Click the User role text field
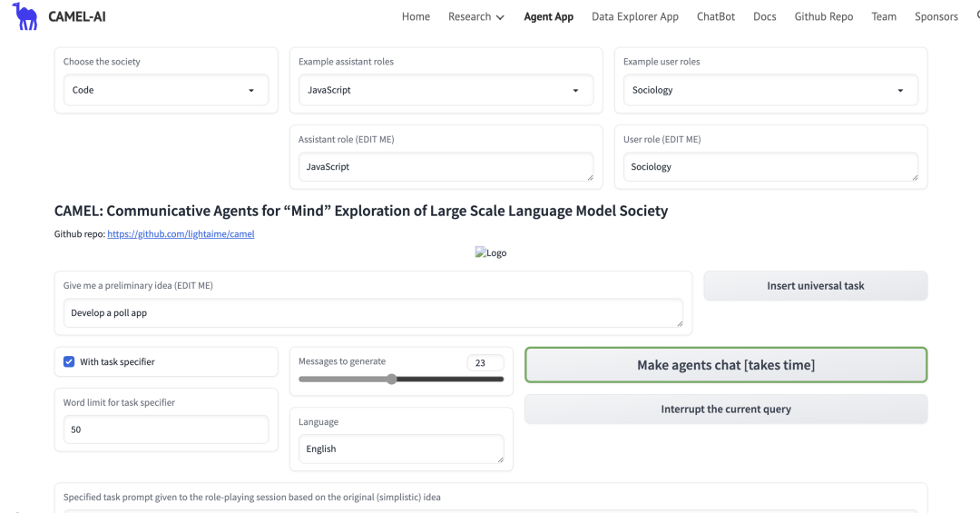The height and width of the screenshot is (513, 980). tap(770, 167)
